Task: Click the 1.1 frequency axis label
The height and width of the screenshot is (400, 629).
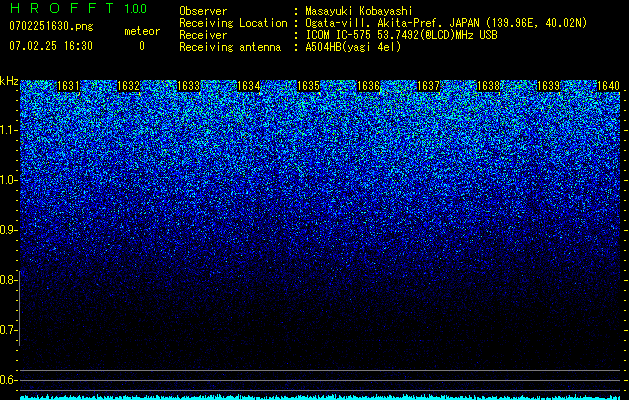Action: click(x=8, y=130)
